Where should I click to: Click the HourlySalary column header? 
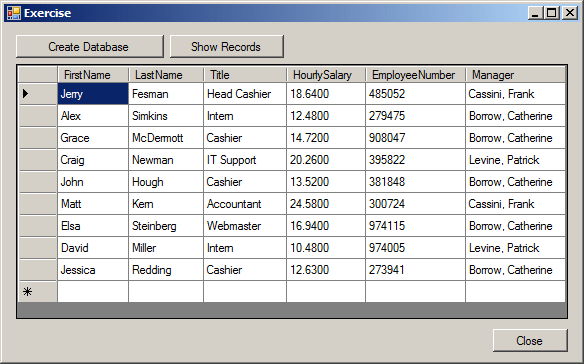coord(326,75)
